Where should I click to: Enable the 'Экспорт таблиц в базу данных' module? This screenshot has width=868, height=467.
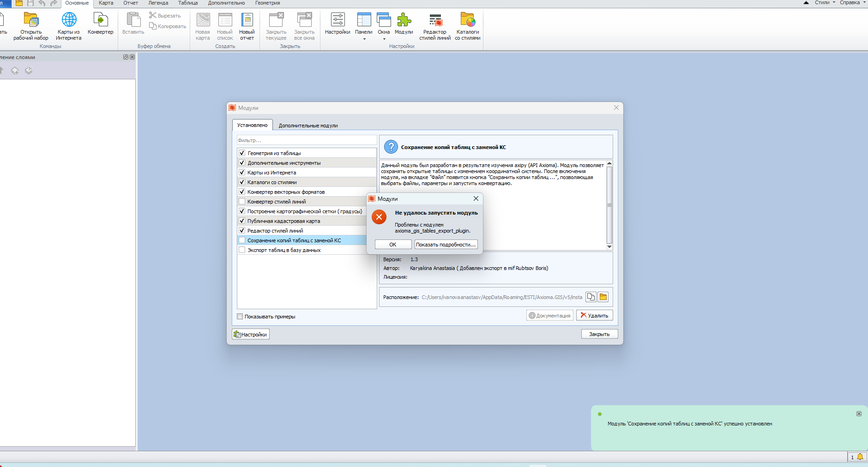coord(242,250)
